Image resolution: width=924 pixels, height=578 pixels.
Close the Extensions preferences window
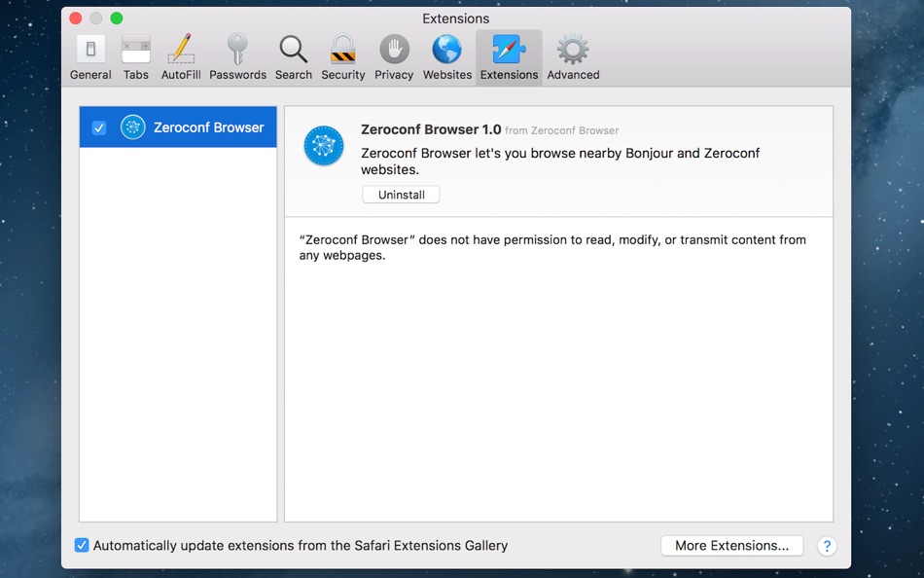tap(76, 18)
